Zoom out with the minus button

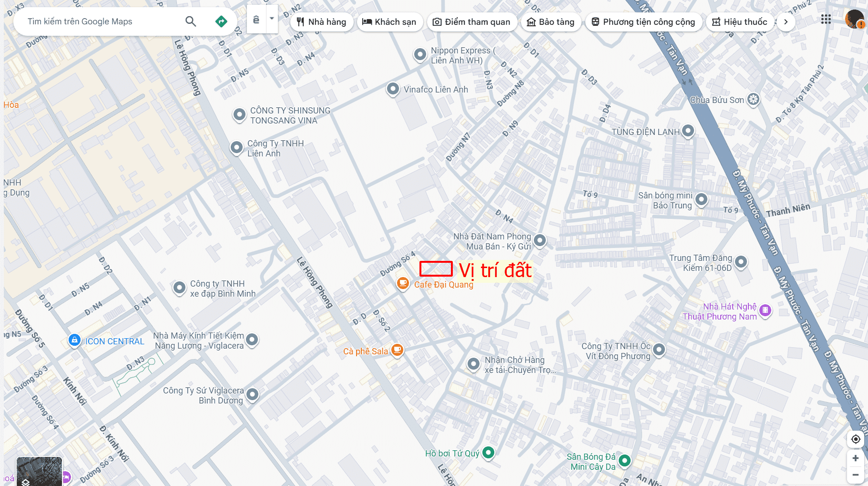point(856,475)
